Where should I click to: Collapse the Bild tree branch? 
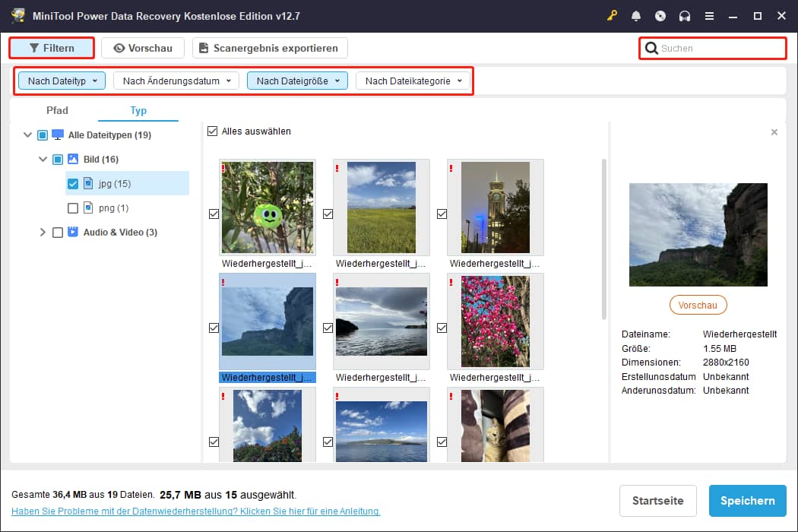(43, 159)
